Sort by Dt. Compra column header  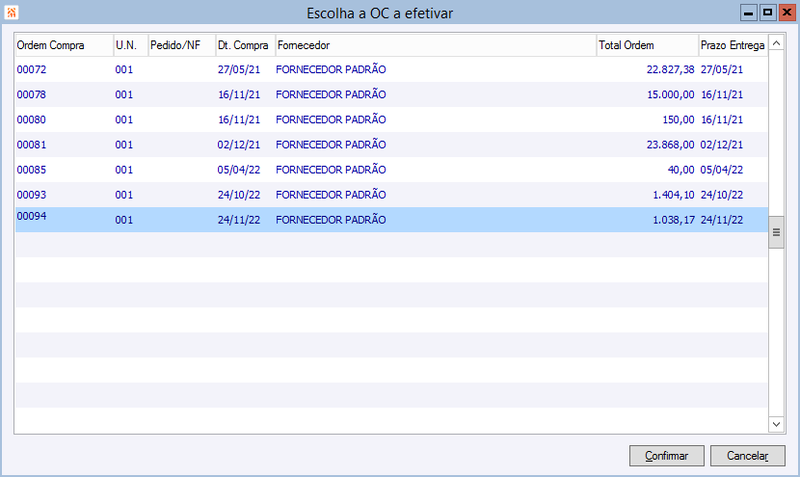(x=245, y=45)
